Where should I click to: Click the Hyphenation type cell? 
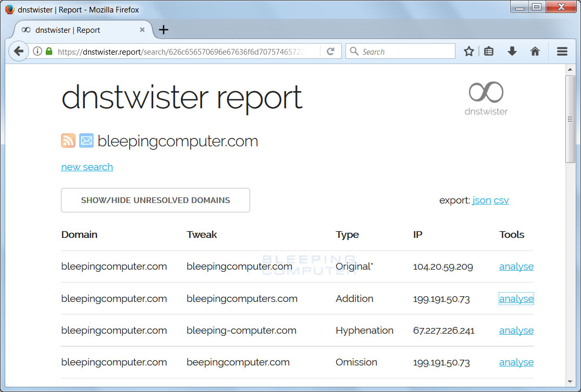(x=365, y=331)
